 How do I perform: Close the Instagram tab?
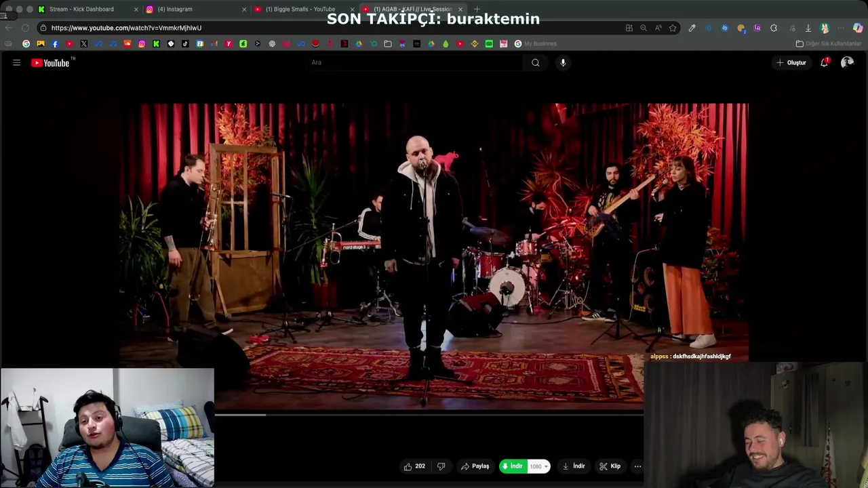[244, 9]
